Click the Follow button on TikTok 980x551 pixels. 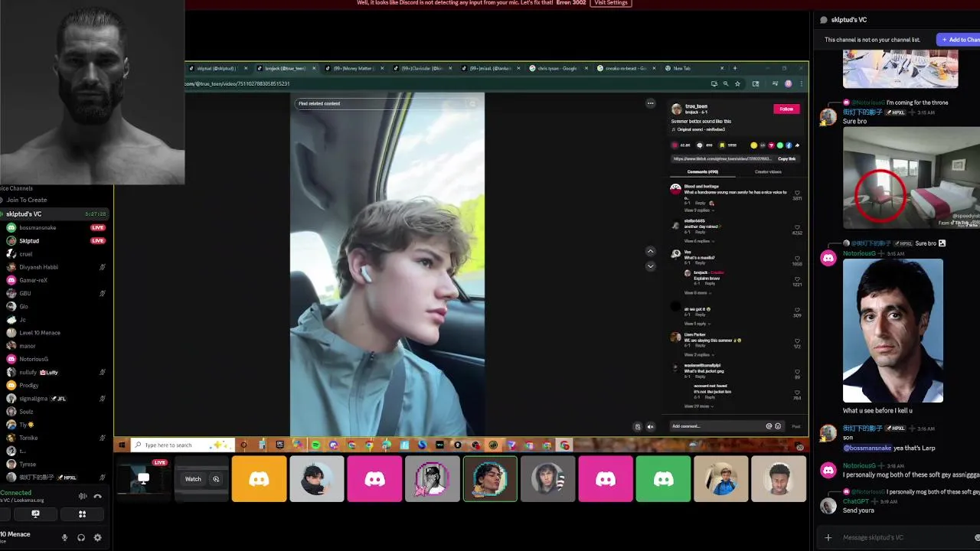point(786,109)
